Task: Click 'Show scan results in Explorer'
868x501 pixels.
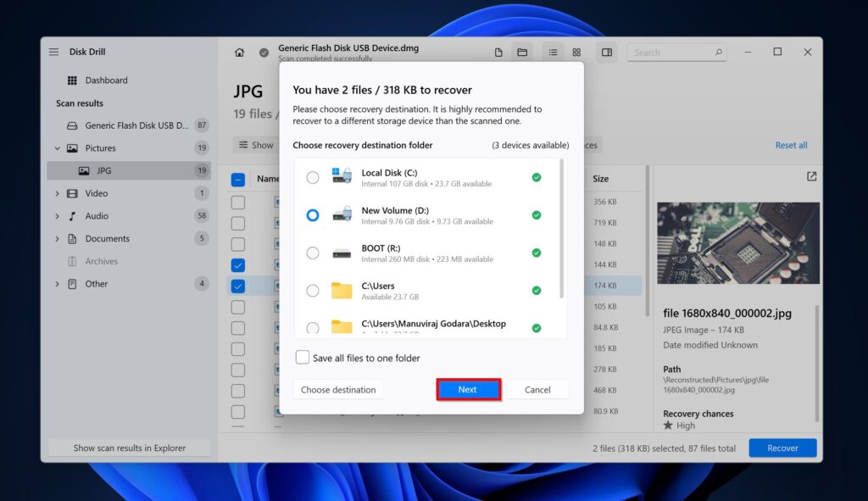Action: click(x=129, y=447)
